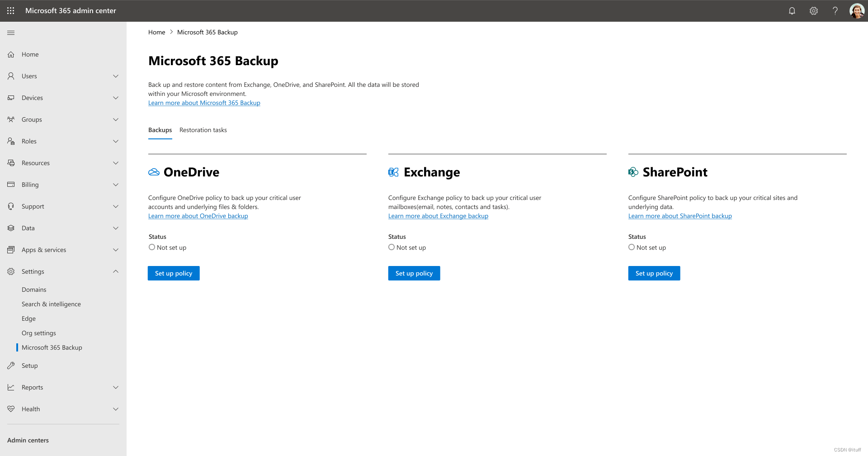Expand the Apps & services chevron
868x456 pixels.
pos(116,250)
